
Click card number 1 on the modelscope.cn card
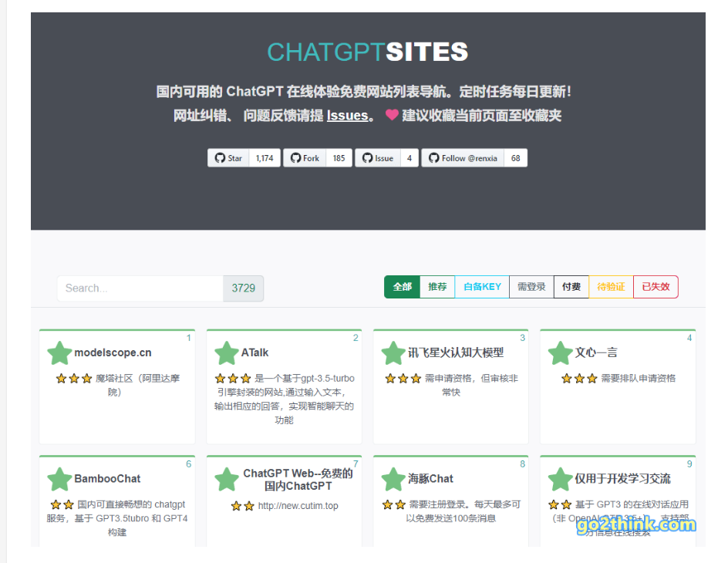pos(189,338)
